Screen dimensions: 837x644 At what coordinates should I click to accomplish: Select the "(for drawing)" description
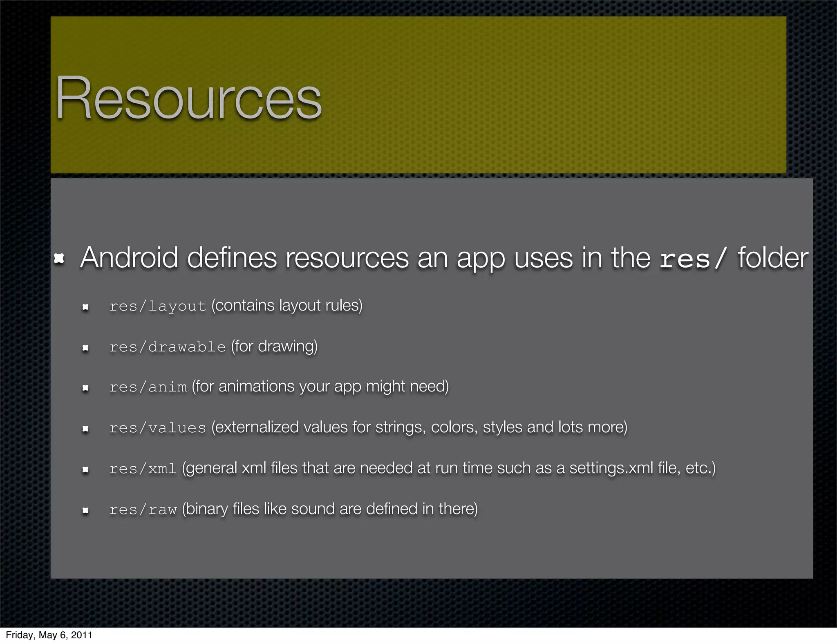coord(274,347)
